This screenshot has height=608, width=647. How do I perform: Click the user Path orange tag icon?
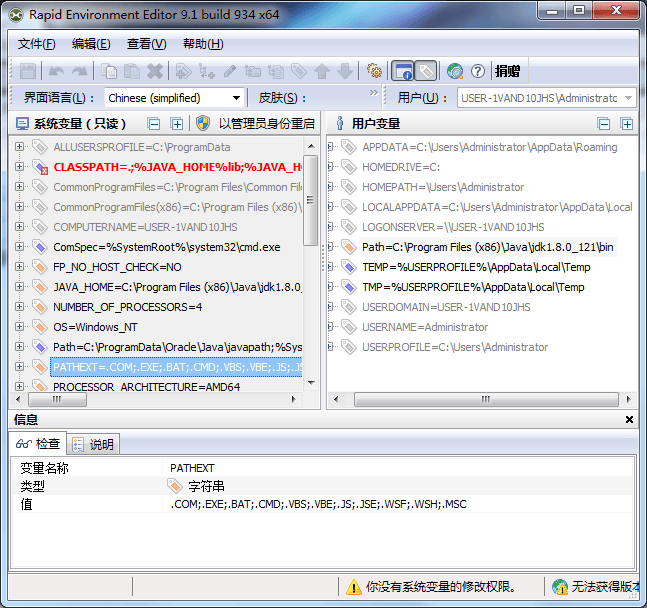tap(349, 247)
